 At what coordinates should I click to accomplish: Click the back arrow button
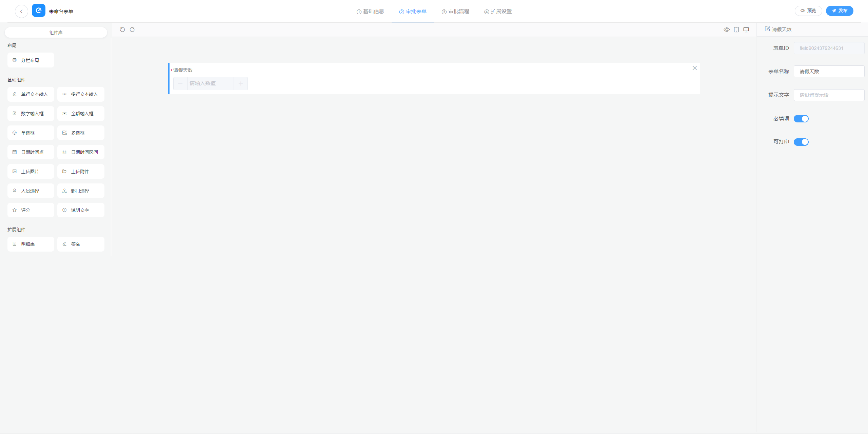click(x=21, y=11)
